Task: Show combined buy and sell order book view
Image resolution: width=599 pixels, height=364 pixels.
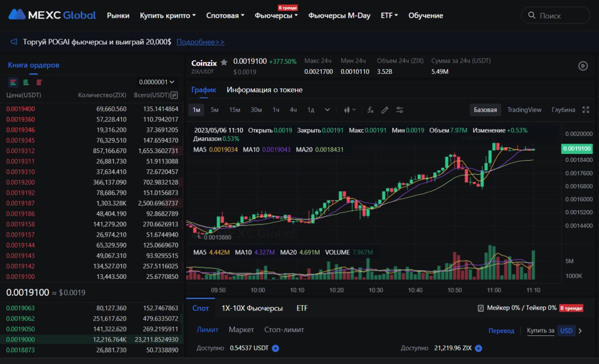Action: 13,82
